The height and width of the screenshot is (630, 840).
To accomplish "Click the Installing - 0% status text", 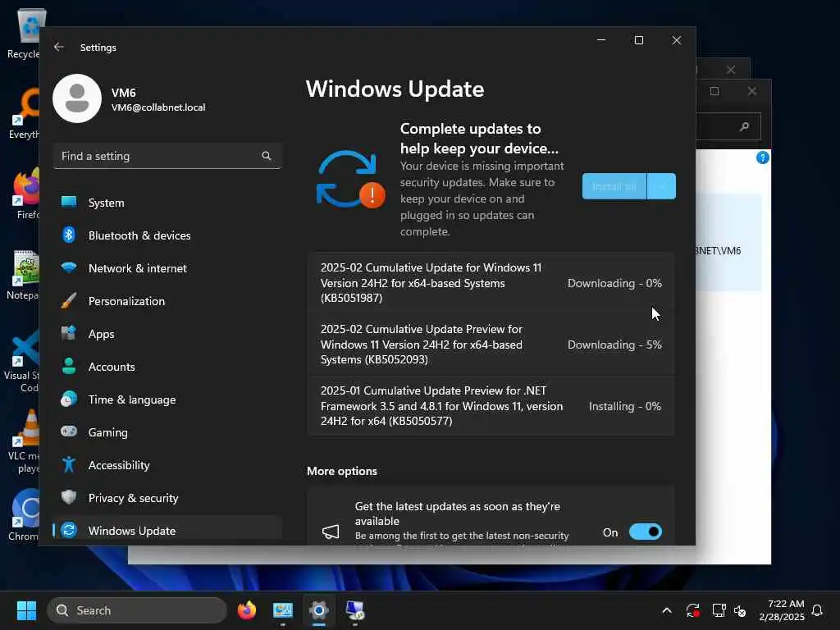I will coord(624,406).
